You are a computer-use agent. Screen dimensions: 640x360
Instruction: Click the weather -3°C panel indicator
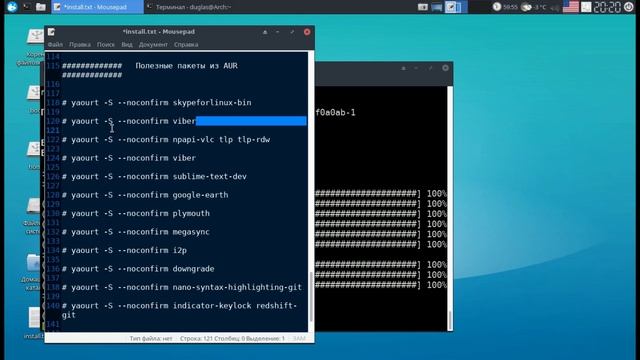(x=534, y=7)
